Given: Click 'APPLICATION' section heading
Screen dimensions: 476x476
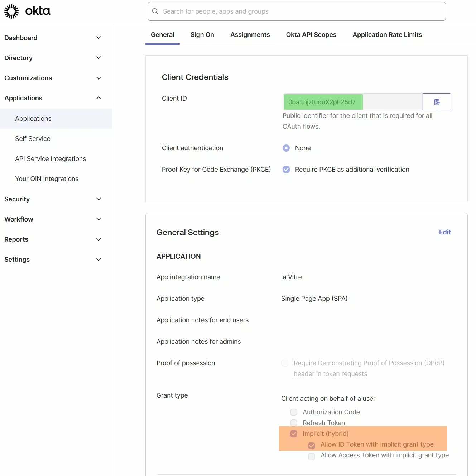Looking at the screenshot, I should [179, 256].
